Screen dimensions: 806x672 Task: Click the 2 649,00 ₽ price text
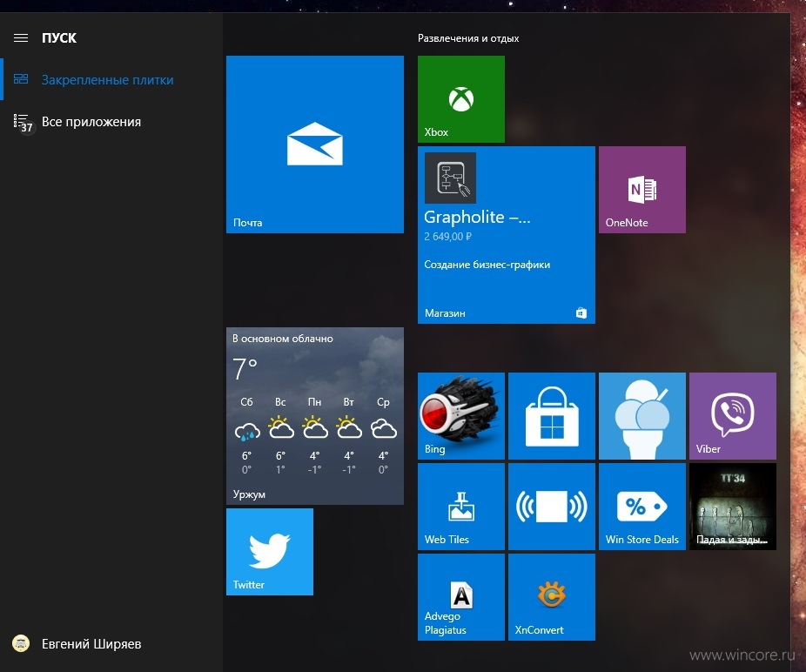447,237
